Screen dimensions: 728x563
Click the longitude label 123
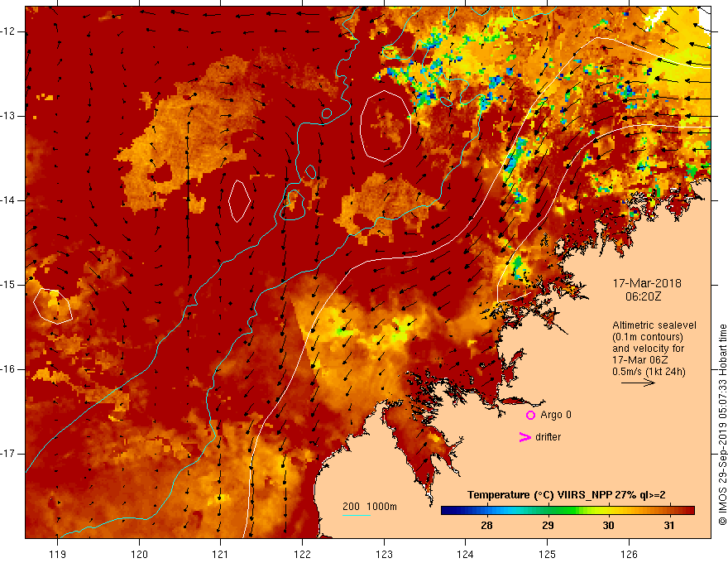[x=384, y=554]
